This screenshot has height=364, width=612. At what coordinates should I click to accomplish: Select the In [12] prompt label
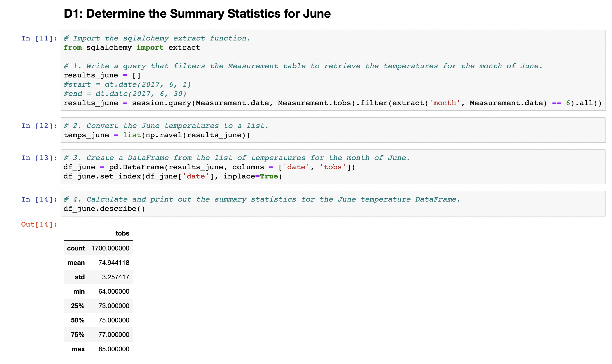point(39,125)
